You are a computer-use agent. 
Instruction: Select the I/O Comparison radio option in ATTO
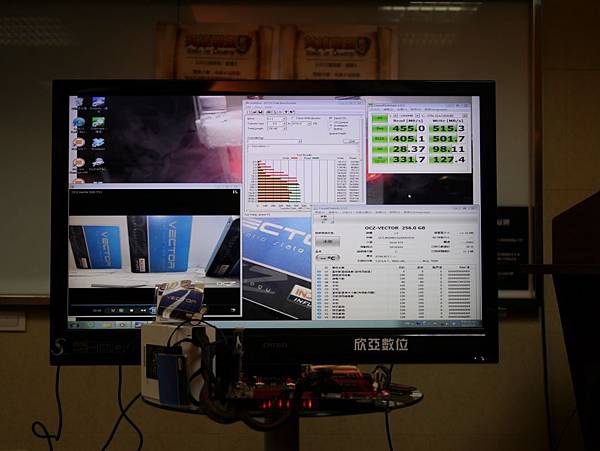(331, 122)
